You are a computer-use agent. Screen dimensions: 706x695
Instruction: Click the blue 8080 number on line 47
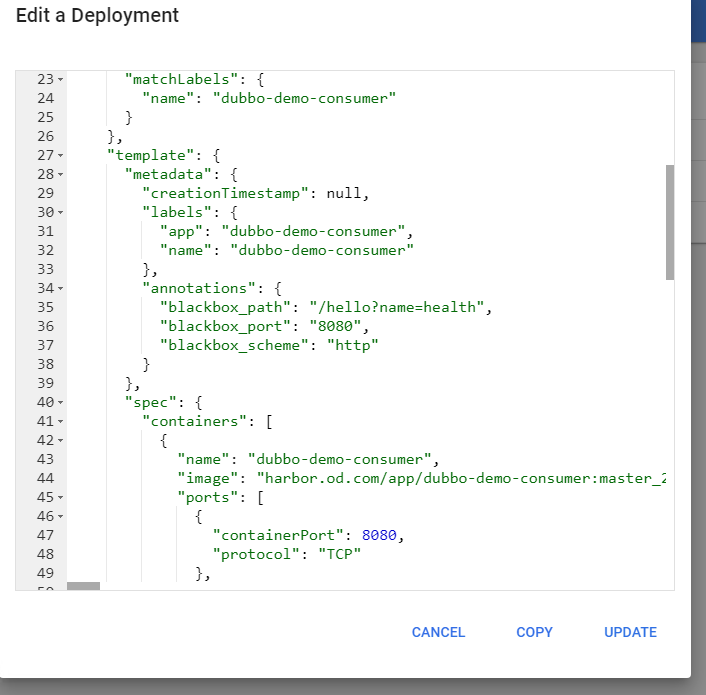(379, 536)
